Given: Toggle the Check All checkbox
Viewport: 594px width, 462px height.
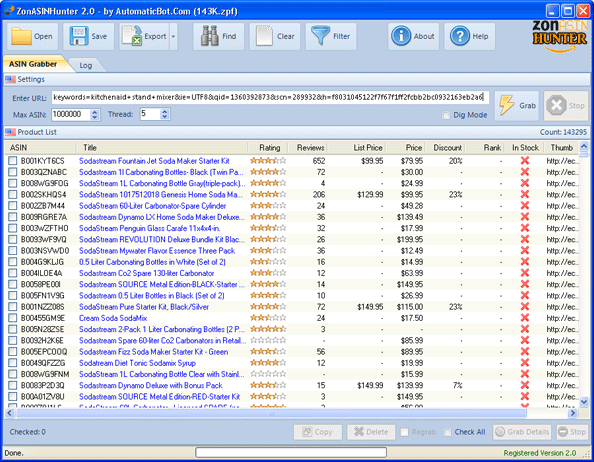Looking at the screenshot, I should click(x=447, y=432).
